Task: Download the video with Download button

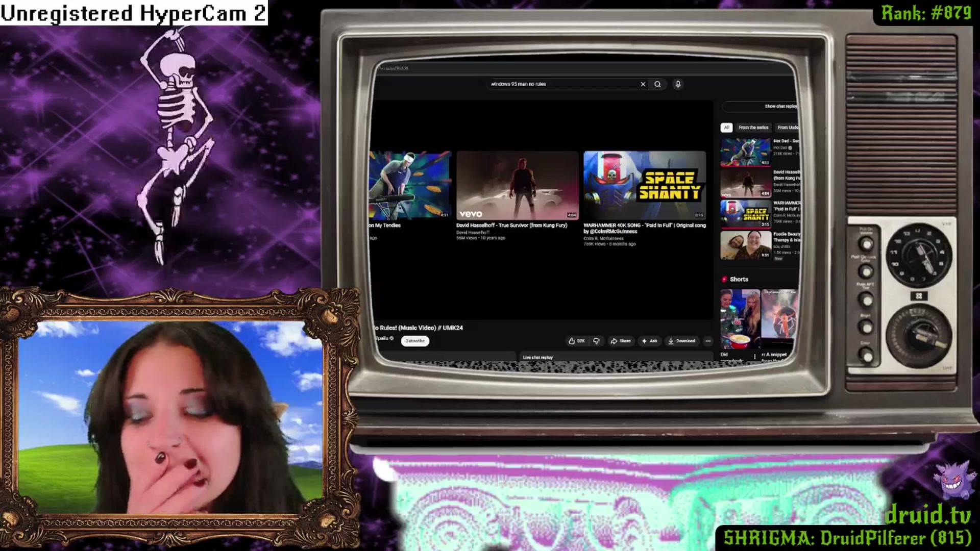Action: pyautogui.click(x=681, y=341)
